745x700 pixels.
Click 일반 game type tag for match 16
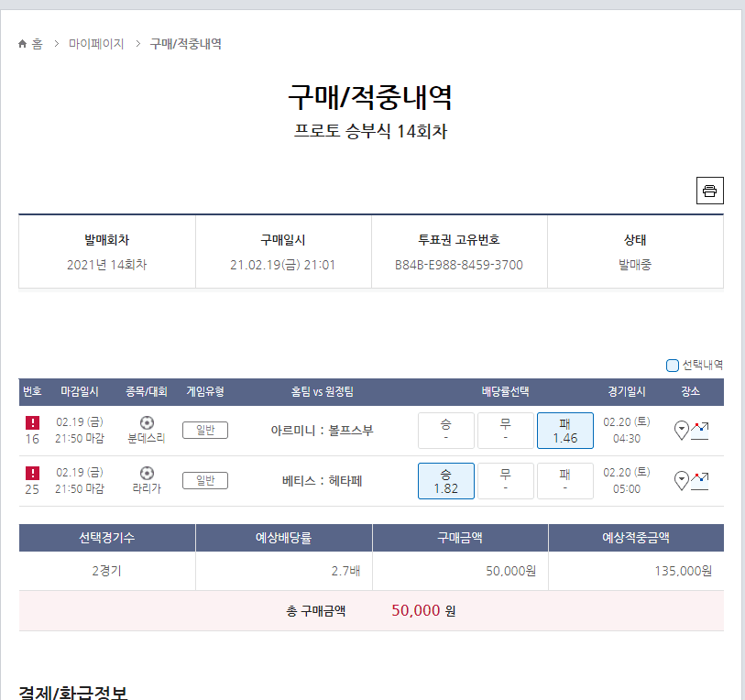click(205, 431)
